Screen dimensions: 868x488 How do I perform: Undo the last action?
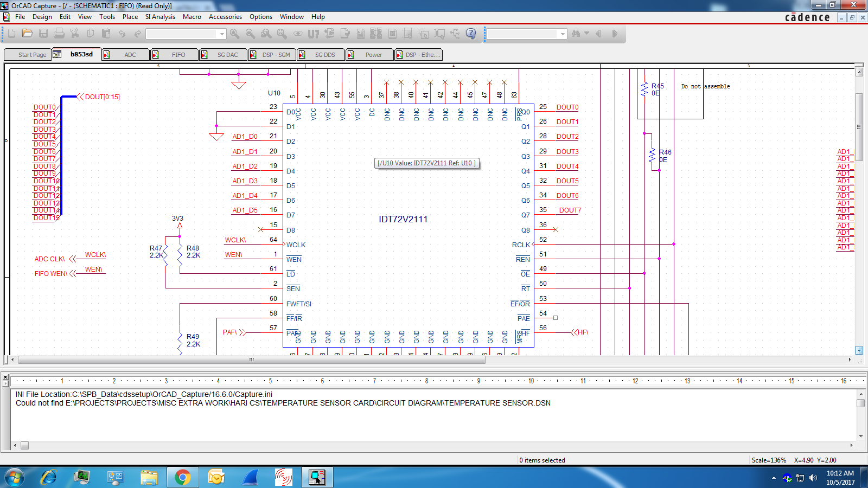point(122,34)
